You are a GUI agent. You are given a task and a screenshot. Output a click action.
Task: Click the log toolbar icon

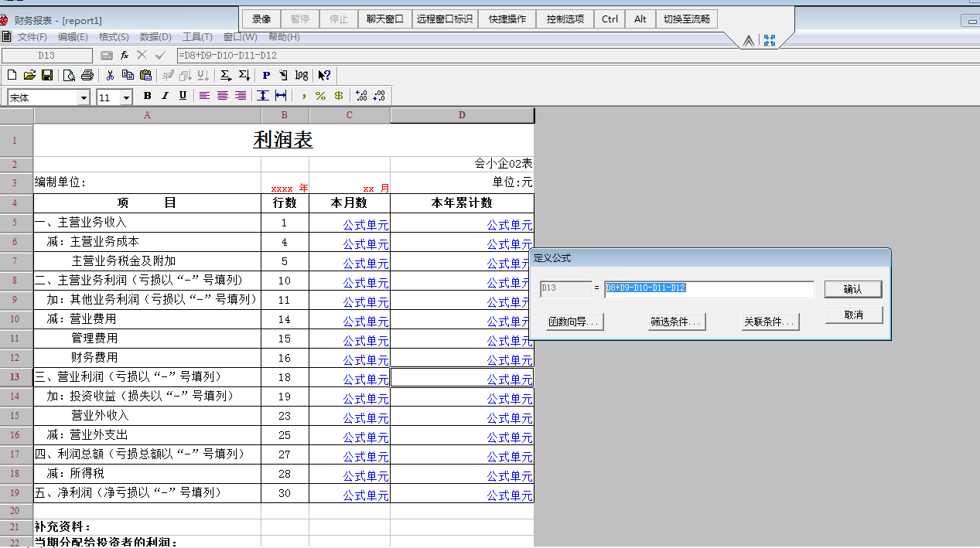[x=302, y=75]
